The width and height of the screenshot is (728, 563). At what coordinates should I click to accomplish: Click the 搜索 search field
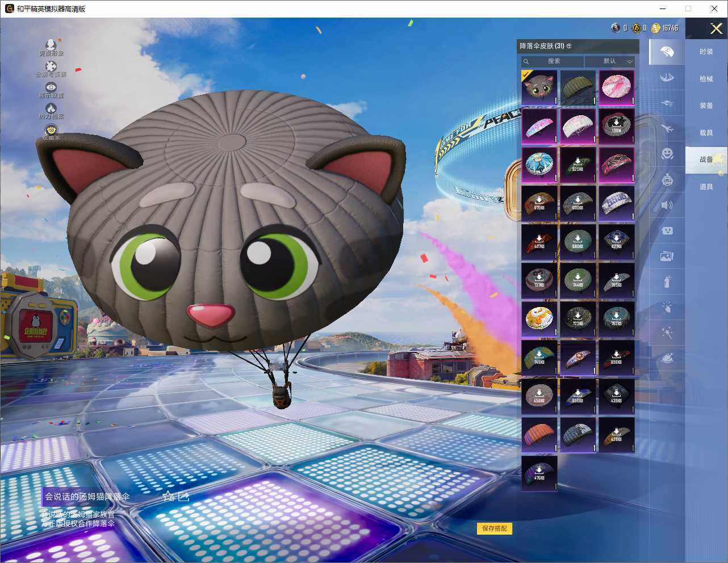pyautogui.click(x=553, y=61)
